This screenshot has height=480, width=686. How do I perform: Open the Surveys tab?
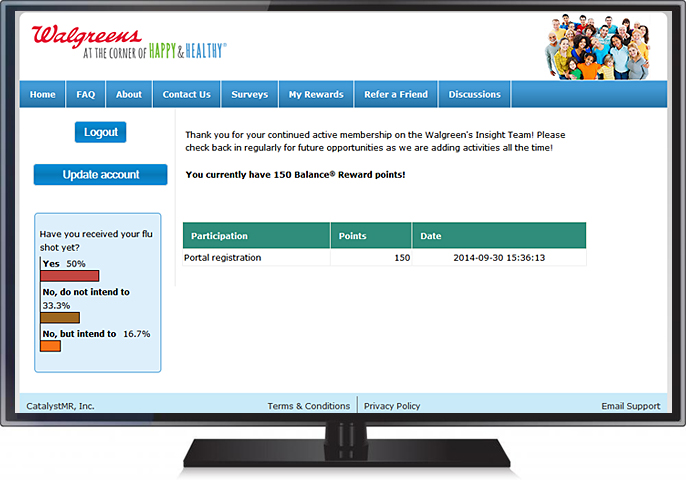click(250, 95)
